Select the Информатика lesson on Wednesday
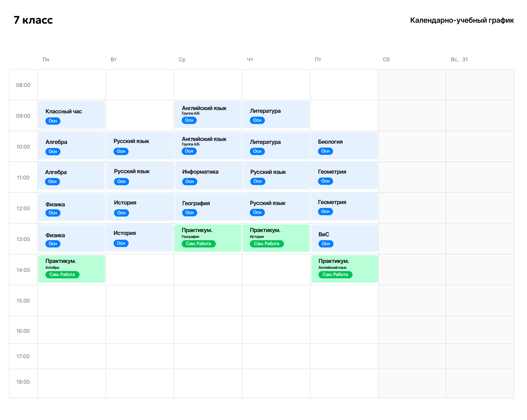 click(x=208, y=176)
